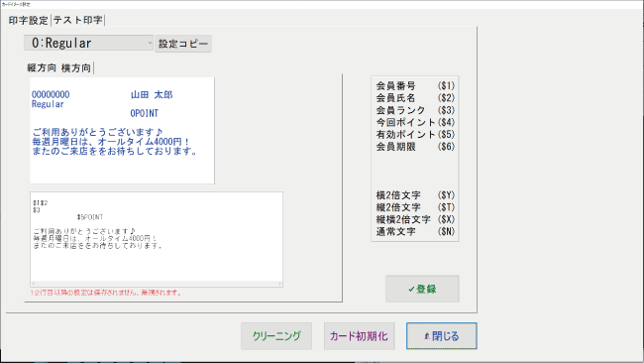Click the $5POINT line in the template editor
This screenshot has height=363, width=644.
click(x=90, y=217)
